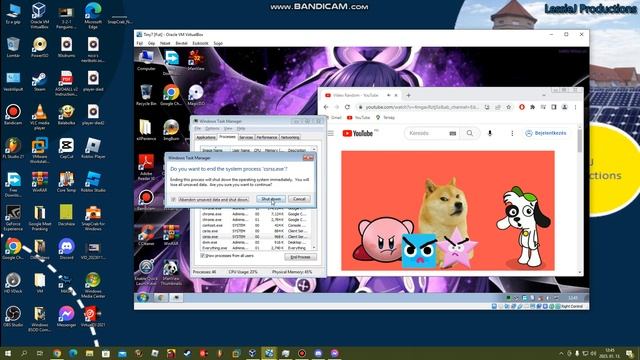Viewport: 640px width, 360px height.
Task: Open the Chrome three-dot menu
Action: tap(575, 107)
